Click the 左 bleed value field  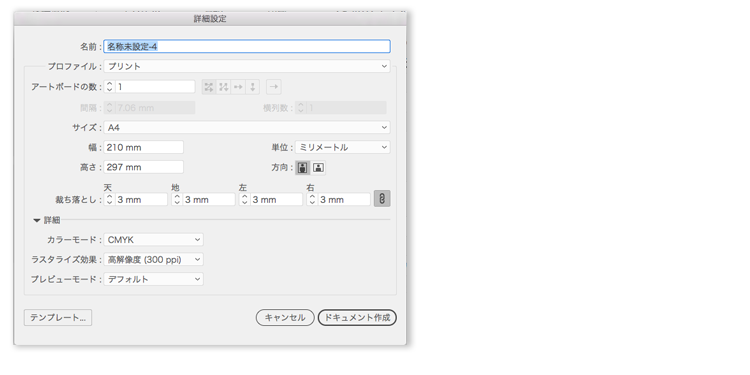click(277, 199)
